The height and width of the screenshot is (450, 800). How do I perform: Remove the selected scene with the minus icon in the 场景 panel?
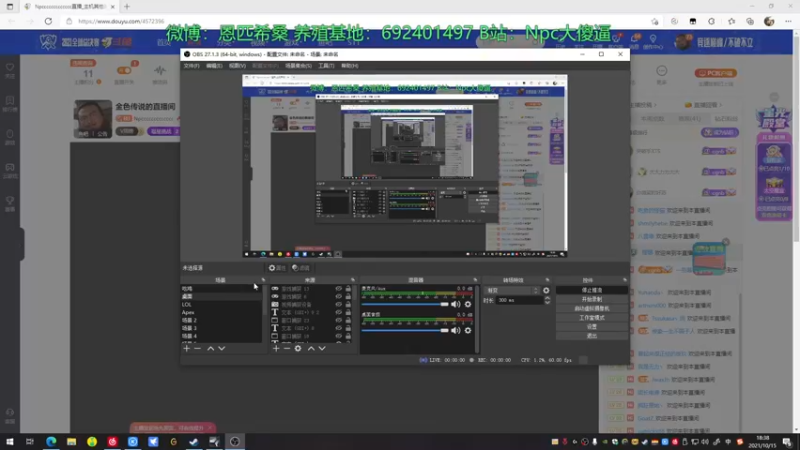(197, 348)
